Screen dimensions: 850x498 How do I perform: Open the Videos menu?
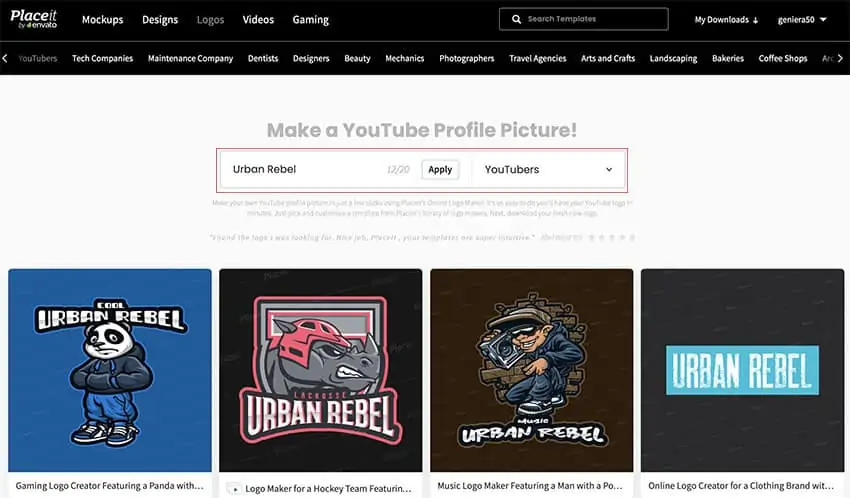(258, 20)
